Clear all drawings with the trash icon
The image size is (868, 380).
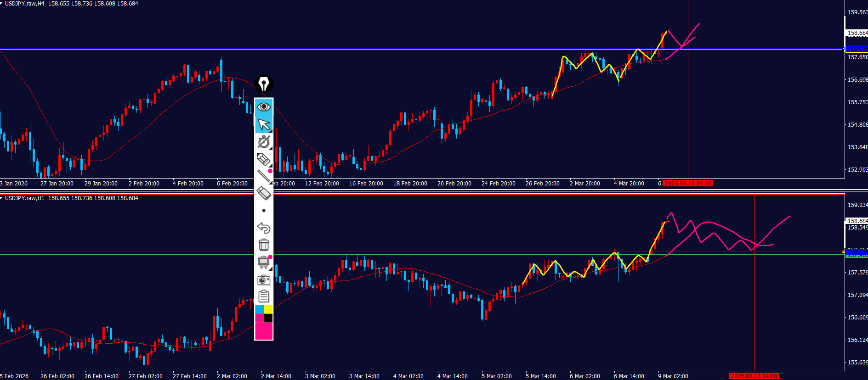tap(263, 245)
